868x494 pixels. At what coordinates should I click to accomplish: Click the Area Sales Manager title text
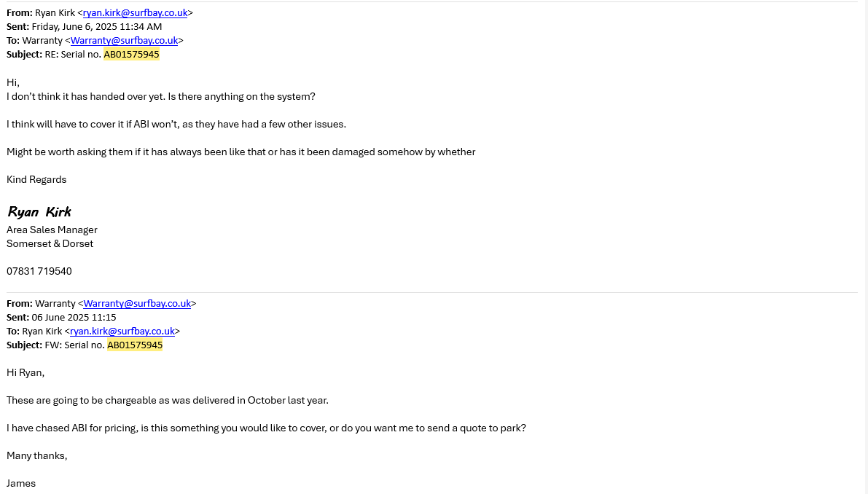tap(52, 230)
